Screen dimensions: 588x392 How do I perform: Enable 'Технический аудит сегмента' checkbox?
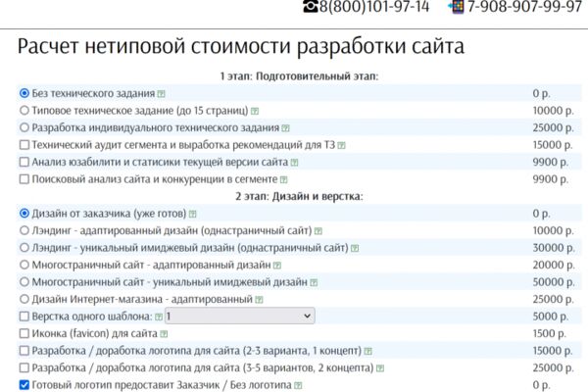pos(24,145)
